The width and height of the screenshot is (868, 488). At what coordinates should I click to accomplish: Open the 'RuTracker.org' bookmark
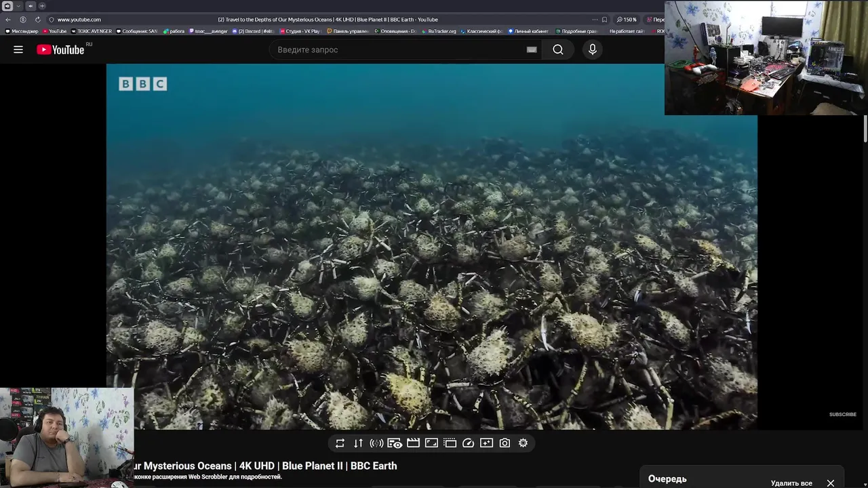439,31
